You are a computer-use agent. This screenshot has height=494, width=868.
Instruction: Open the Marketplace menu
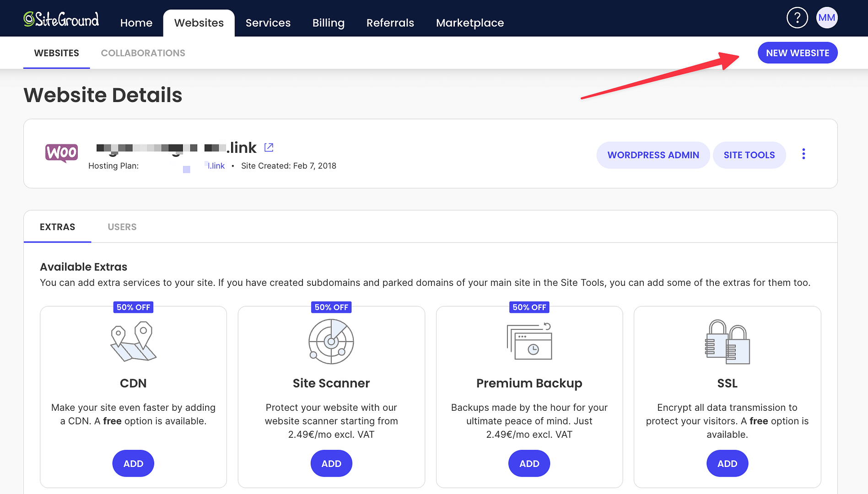[470, 23]
